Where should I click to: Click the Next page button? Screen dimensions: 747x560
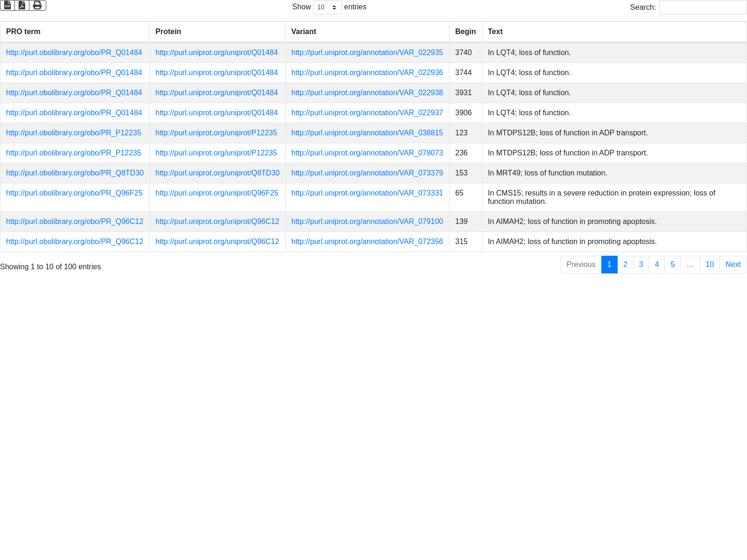[733, 265]
